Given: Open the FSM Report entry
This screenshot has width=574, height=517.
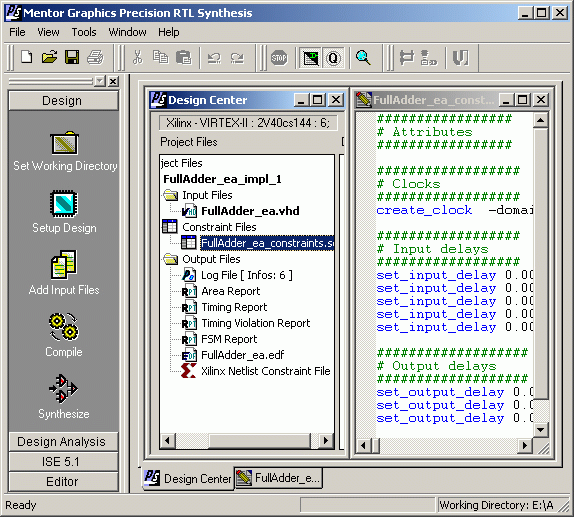Looking at the screenshot, I should click(x=229, y=339).
